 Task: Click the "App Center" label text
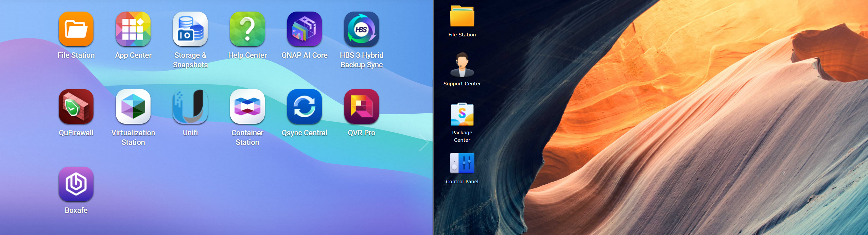click(133, 55)
